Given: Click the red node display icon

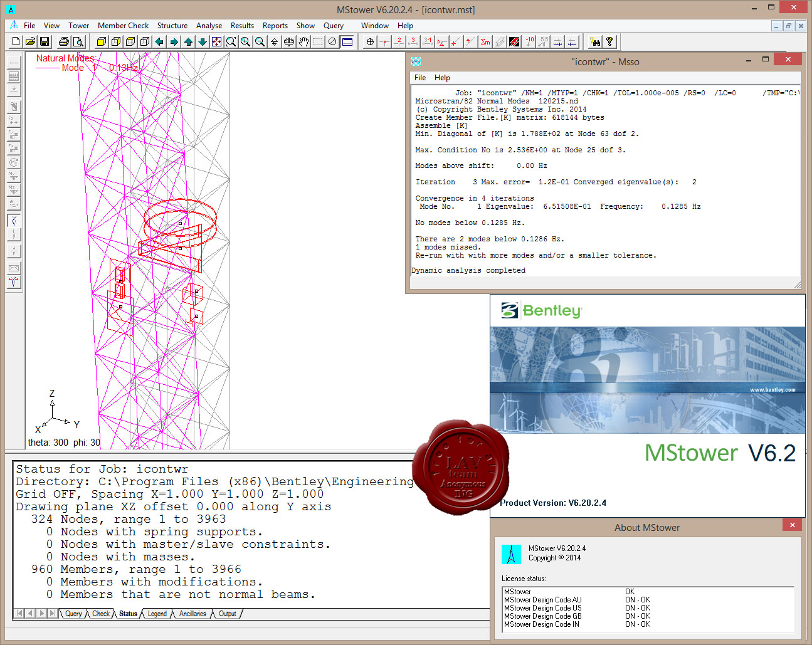Looking at the screenshot, I should pyautogui.click(x=384, y=41).
